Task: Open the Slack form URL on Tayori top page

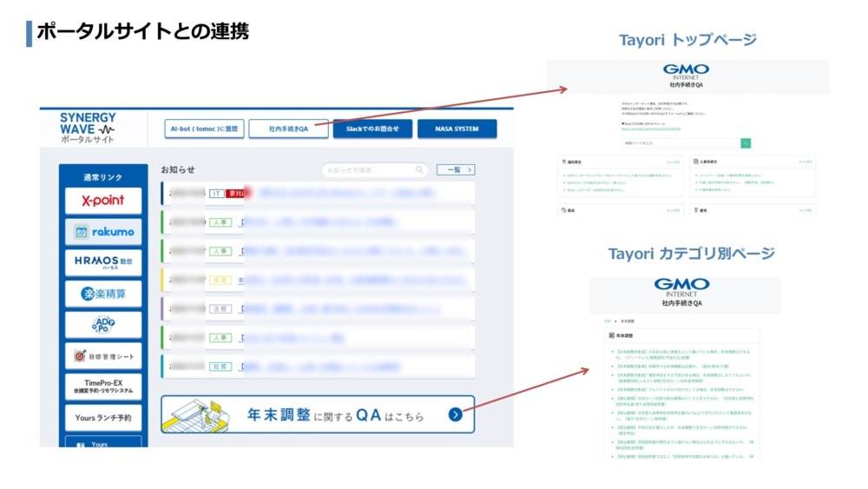Action: [x=650, y=129]
